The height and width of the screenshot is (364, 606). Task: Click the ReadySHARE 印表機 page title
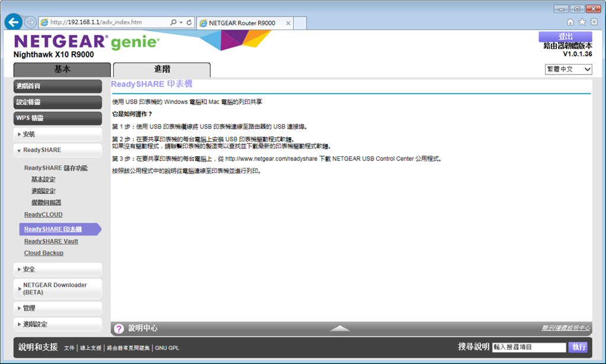pos(151,84)
